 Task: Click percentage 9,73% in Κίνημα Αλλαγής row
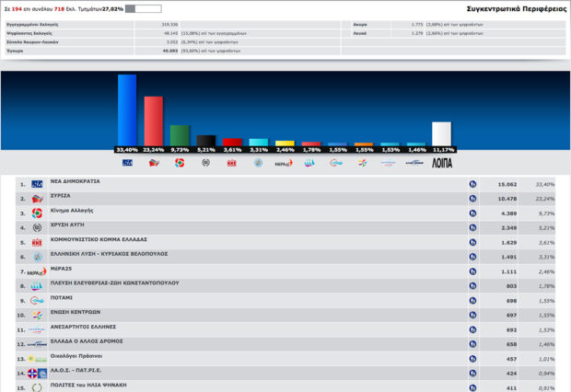point(547,213)
